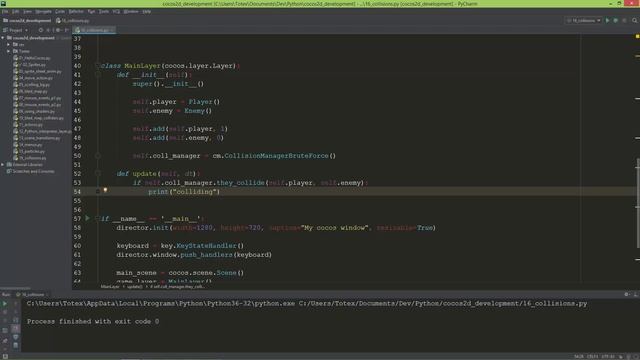Fold the __init__ method on line 41
This screenshot has width=640, height=360.
pos(98,75)
